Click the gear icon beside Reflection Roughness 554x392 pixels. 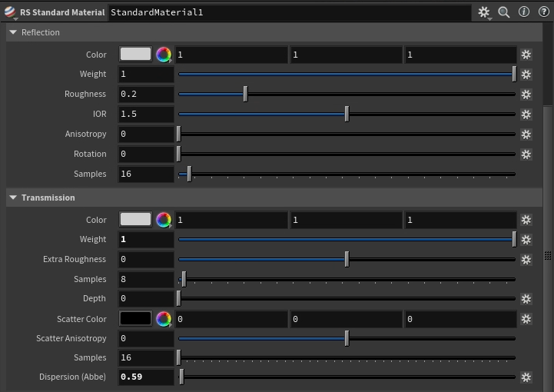pos(526,95)
